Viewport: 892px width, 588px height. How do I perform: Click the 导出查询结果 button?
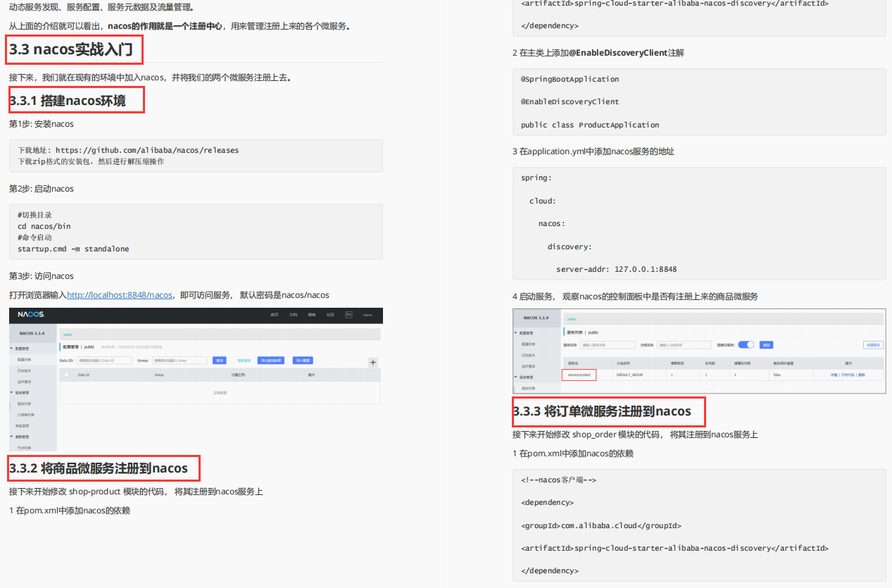(271, 361)
